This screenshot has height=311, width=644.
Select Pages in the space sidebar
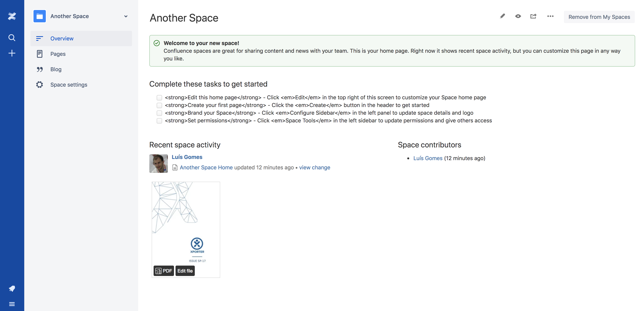click(58, 54)
